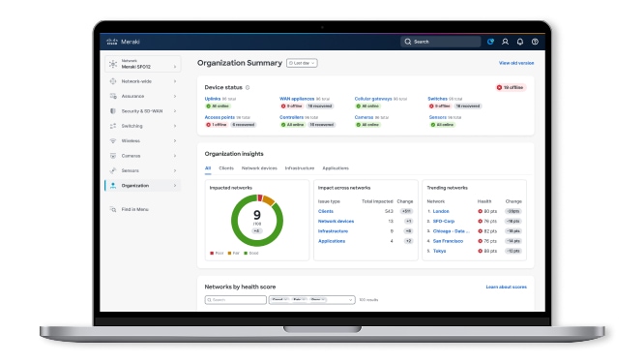
Task: Open the Uplinks device status link
Action: pyautogui.click(x=213, y=99)
